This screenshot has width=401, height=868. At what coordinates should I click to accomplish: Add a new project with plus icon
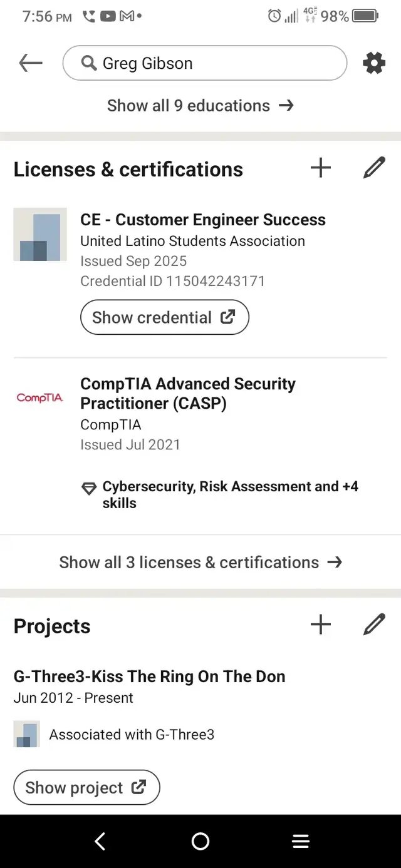321,625
